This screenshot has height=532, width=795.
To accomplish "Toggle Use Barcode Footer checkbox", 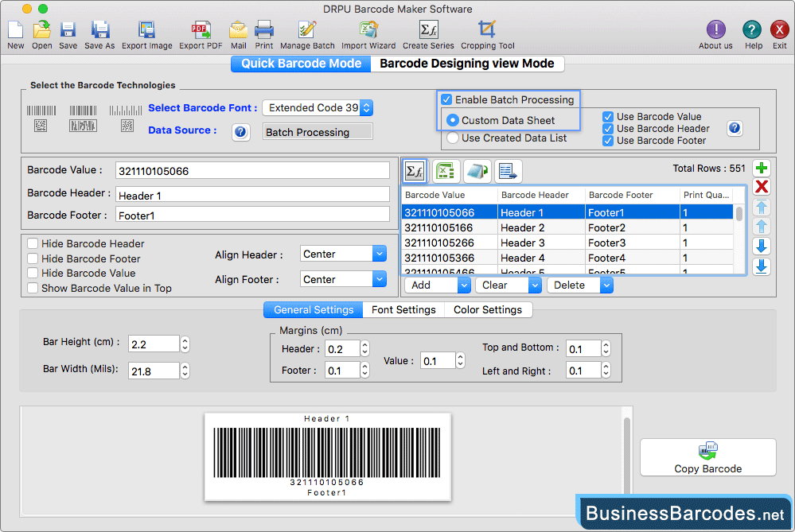I will click(x=608, y=141).
